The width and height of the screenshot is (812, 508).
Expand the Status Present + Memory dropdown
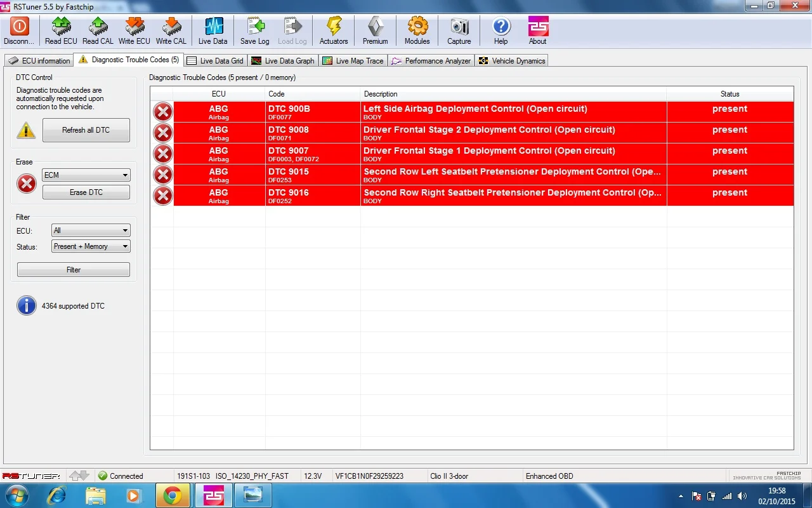pyautogui.click(x=91, y=246)
